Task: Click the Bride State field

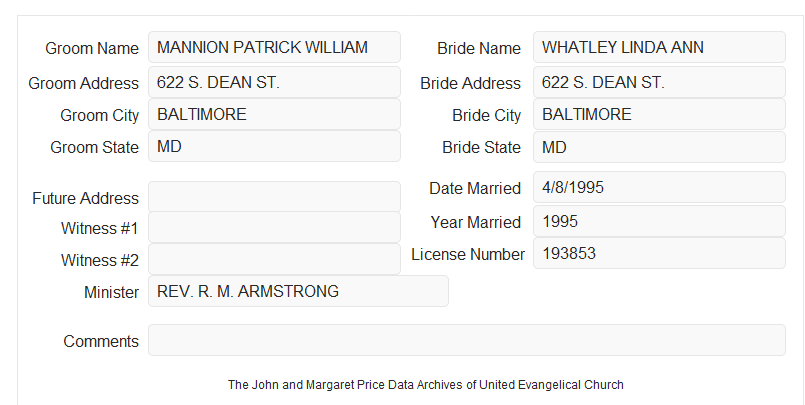Action: [659, 147]
